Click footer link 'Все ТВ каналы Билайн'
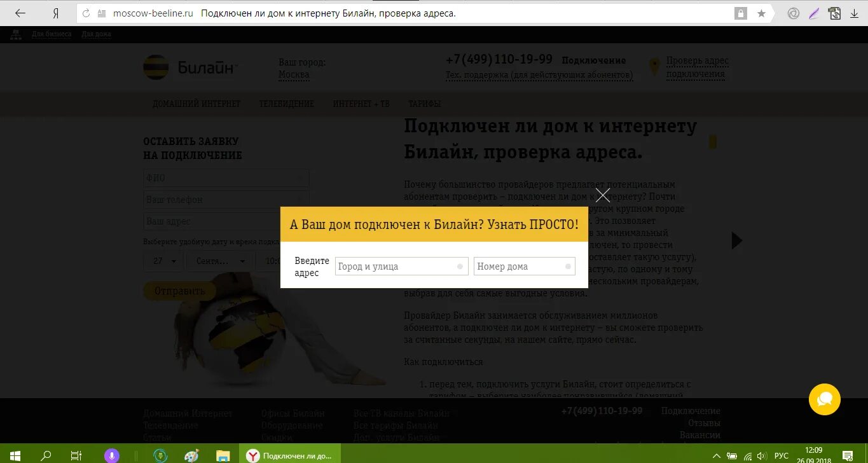Screen dimensions: 868x463 (x=401, y=413)
